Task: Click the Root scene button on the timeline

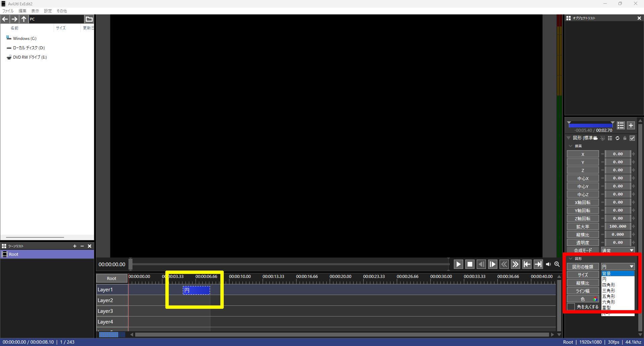Action: coord(112,279)
